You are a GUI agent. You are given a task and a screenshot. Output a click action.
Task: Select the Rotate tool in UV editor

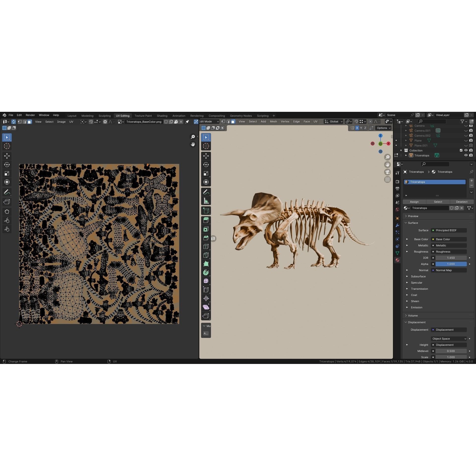(x=7, y=165)
